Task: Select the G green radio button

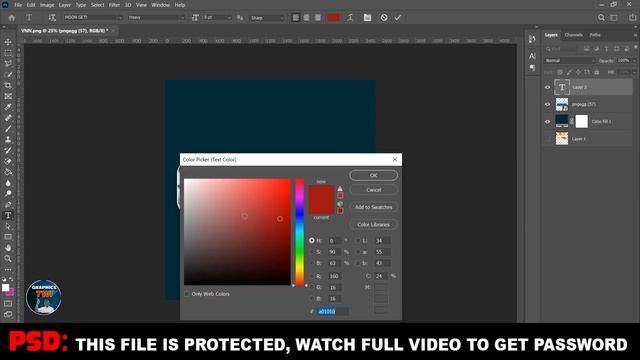Action: tap(312, 288)
